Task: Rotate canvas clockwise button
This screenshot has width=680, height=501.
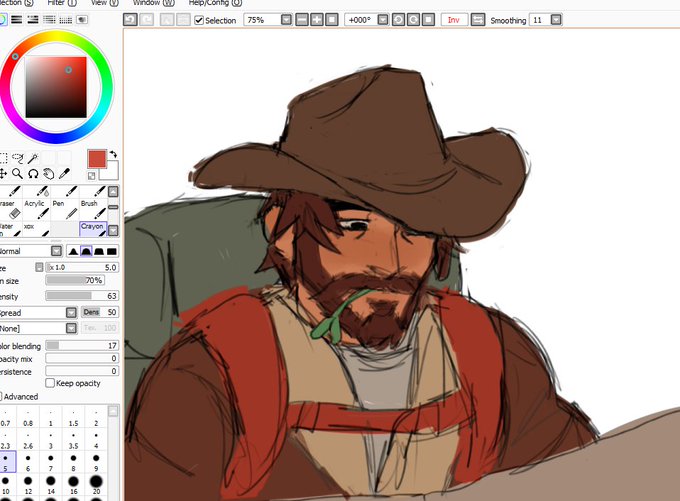Action: tap(413, 20)
